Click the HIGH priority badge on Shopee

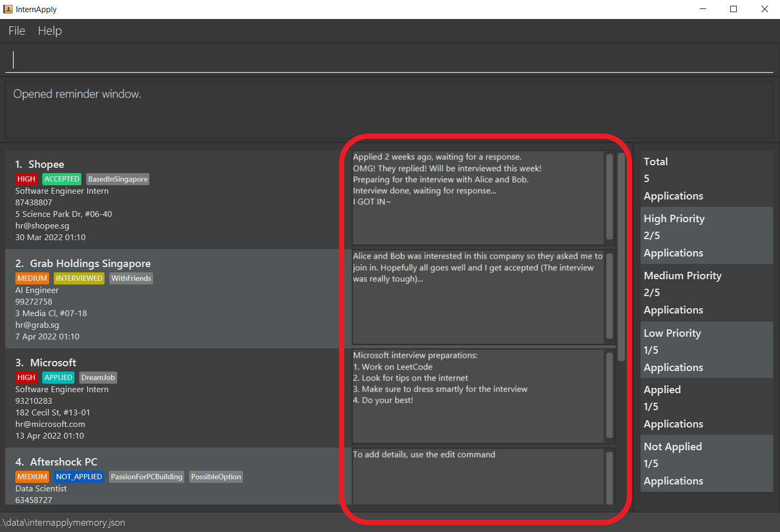click(x=26, y=179)
